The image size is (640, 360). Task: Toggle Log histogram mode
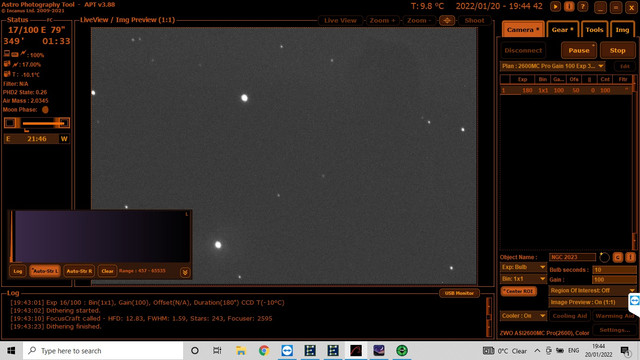18,271
